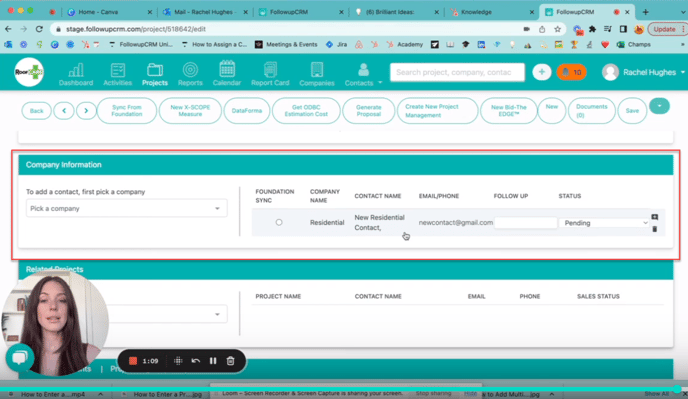Discard the Loom recording trash icon

tap(230, 361)
